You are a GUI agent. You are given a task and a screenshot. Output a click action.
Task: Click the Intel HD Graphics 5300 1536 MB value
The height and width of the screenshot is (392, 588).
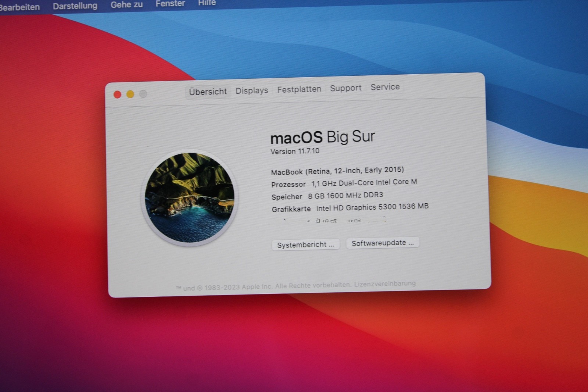point(372,207)
